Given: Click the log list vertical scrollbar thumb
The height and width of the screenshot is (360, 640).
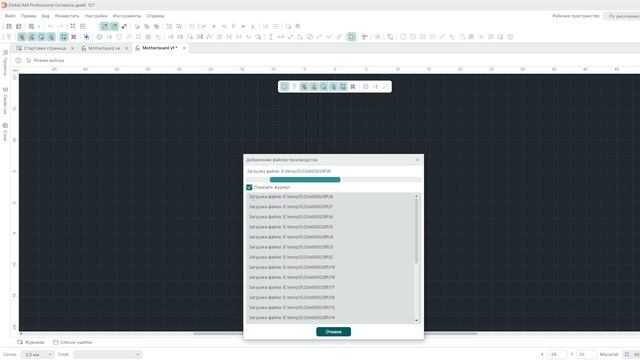Looking at the screenshot, I should 416,231.
